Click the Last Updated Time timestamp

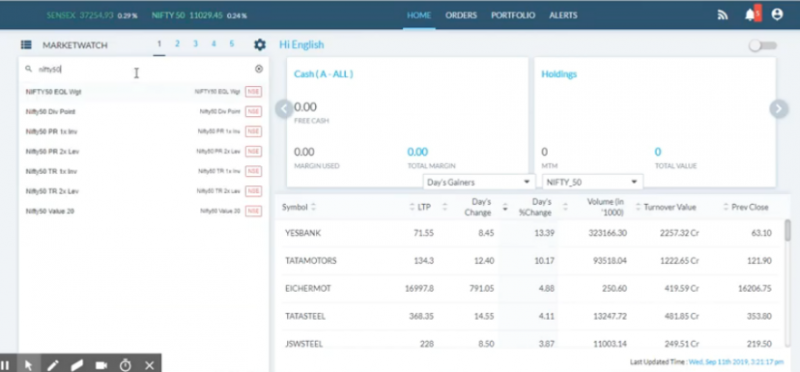[x=736, y=362]
